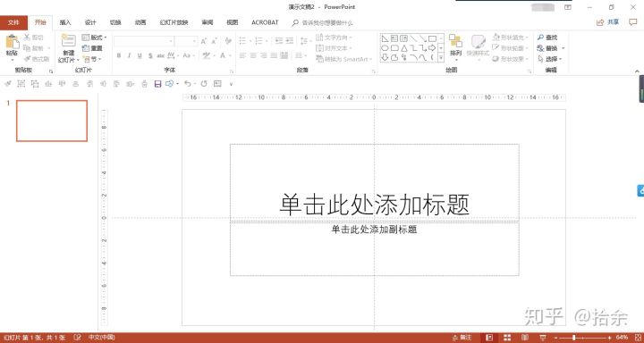Open the font size combo box
This screenshot has height=343, width=644.
186,41
